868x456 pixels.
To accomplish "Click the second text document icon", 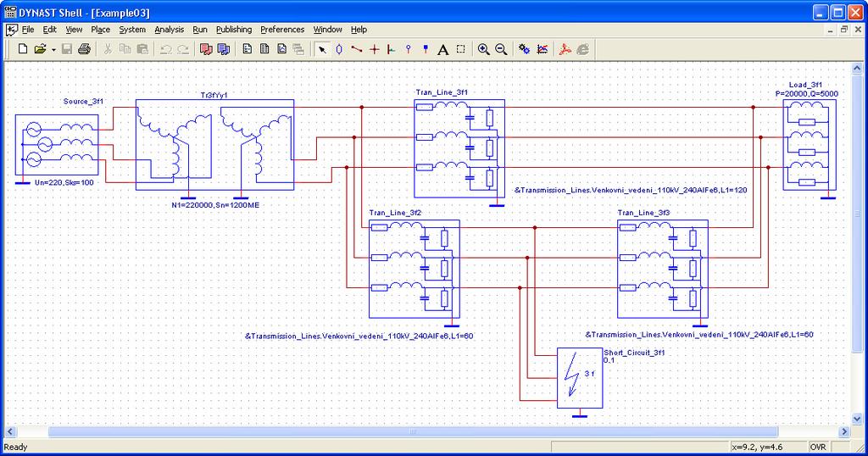I will 264,49.
